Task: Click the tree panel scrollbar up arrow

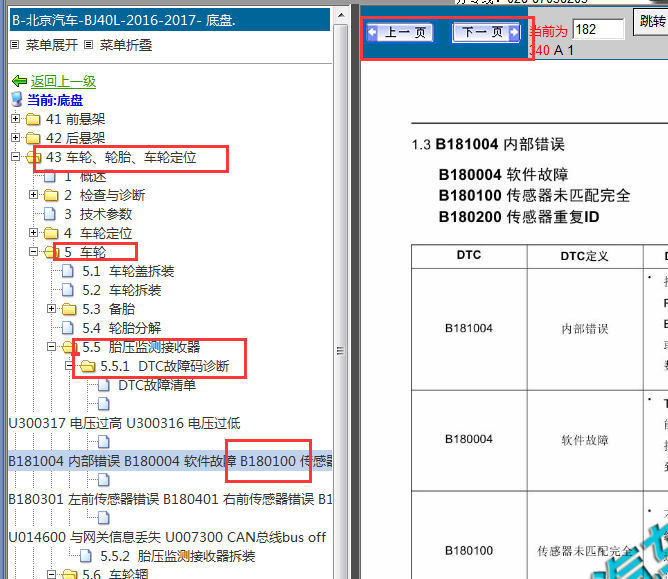Action: 341,16
